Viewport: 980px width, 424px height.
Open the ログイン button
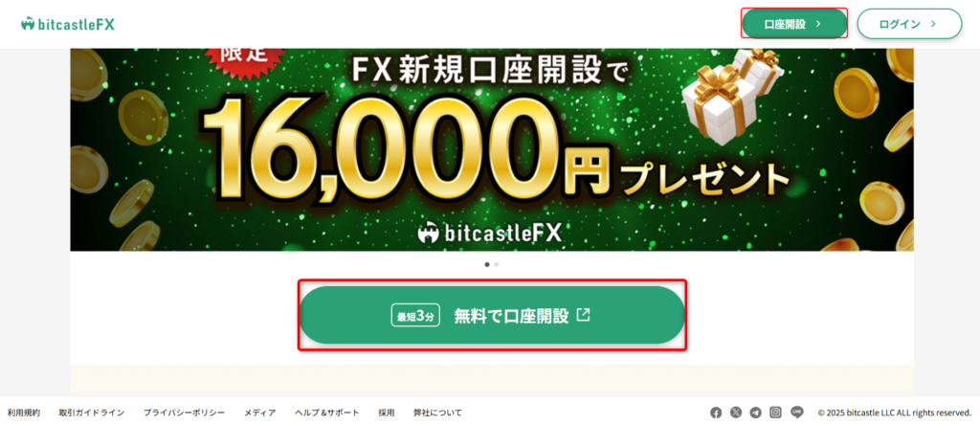(909, 24)
